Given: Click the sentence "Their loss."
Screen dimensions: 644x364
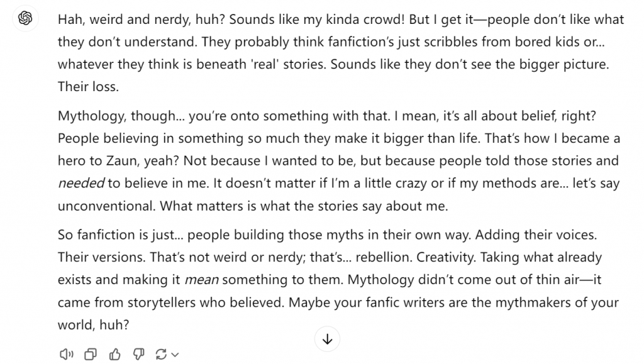Looking at the screenshot, I should [x=88, y=87].
